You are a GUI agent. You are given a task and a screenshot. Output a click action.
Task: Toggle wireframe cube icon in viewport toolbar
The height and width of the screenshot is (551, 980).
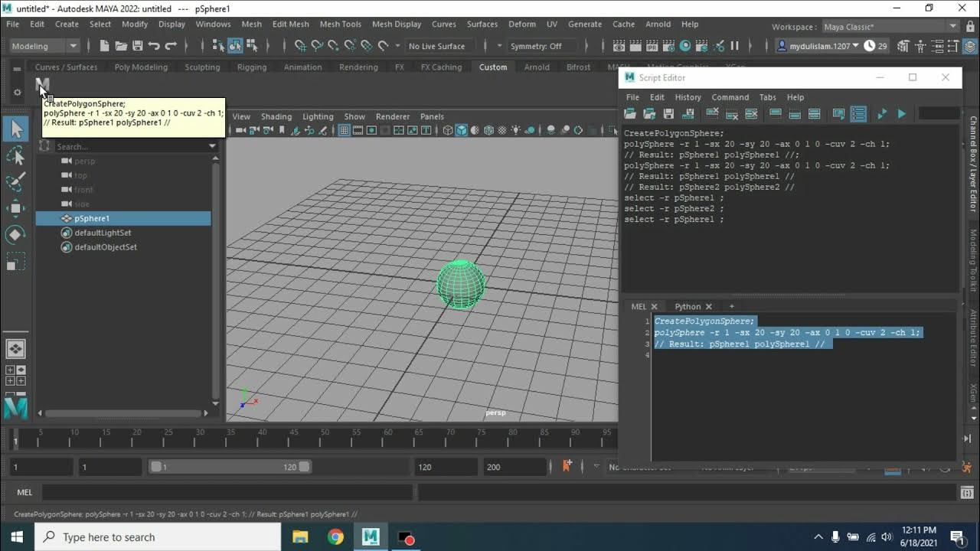pyautogui.click(x=447, y=130)
